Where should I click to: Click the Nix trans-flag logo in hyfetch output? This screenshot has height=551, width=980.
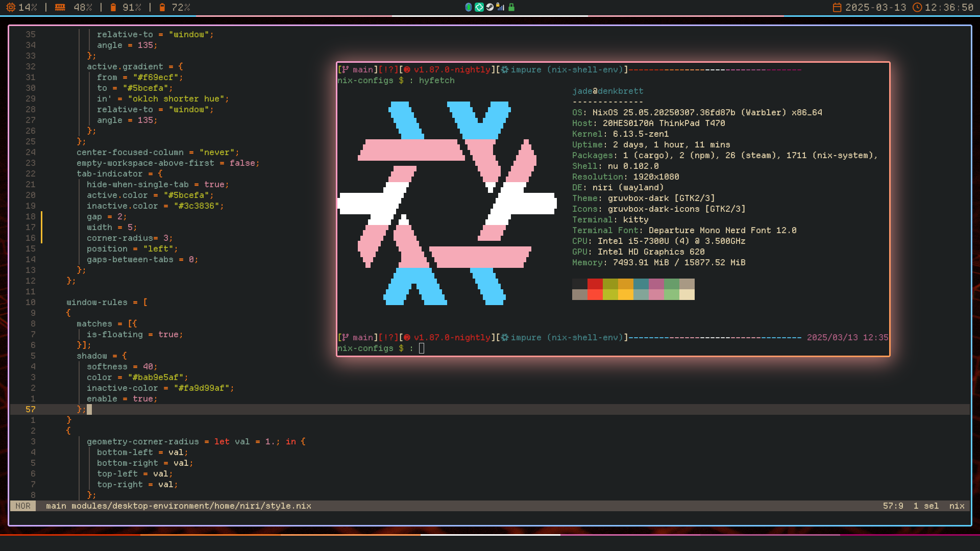click(447, 203)
